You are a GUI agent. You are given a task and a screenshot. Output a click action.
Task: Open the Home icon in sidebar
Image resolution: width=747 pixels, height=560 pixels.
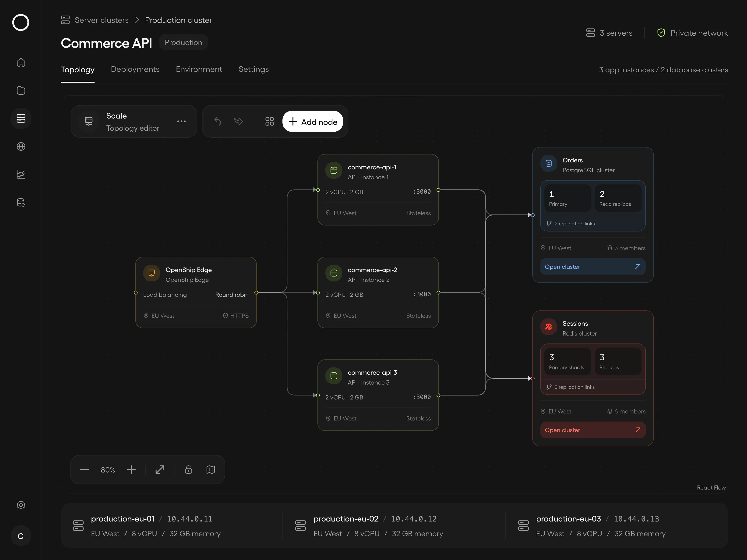[x=21, y=63]
